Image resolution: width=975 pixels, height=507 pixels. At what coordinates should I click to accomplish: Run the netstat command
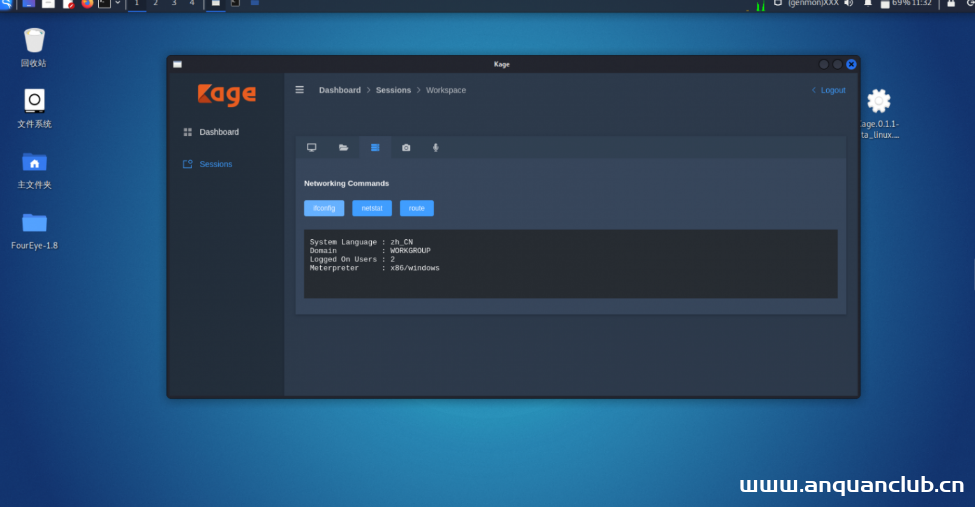click(372, 208)
